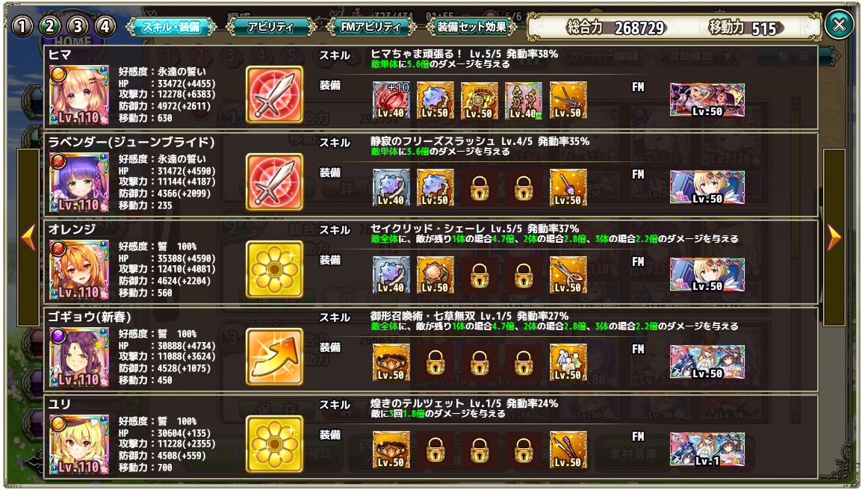The image size is (868, 490).
Task: Go to previous page with left arrow
Action: pos(28,238)
